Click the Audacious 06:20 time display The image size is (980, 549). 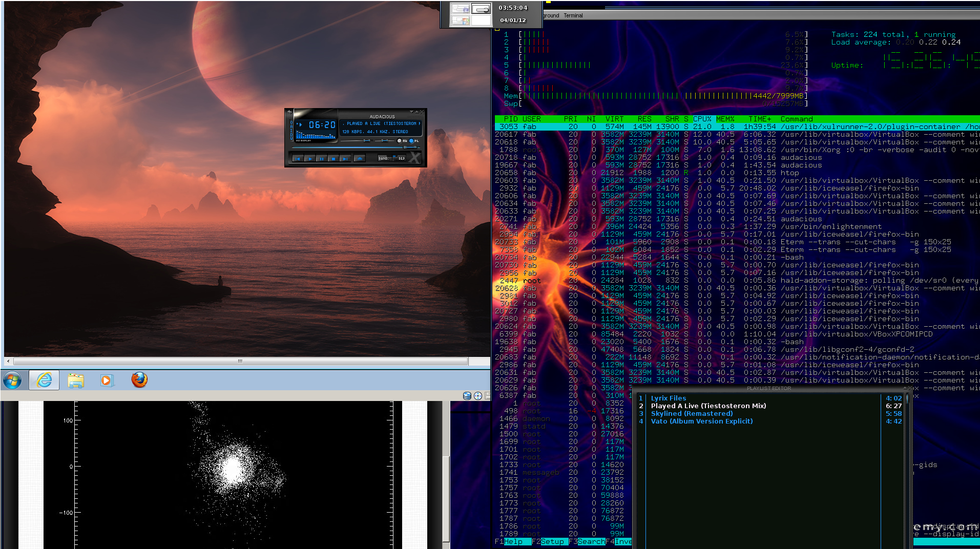click(x=322, y=124)
